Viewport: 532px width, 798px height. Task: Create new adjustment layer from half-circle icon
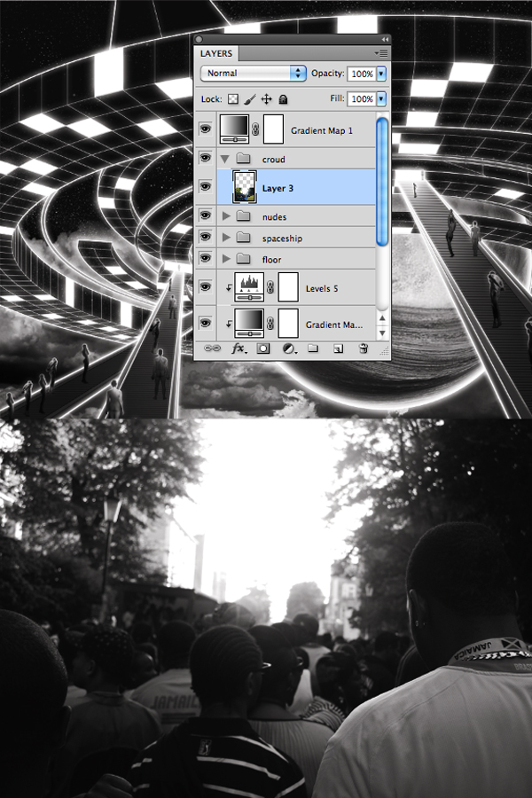(288, 349)
